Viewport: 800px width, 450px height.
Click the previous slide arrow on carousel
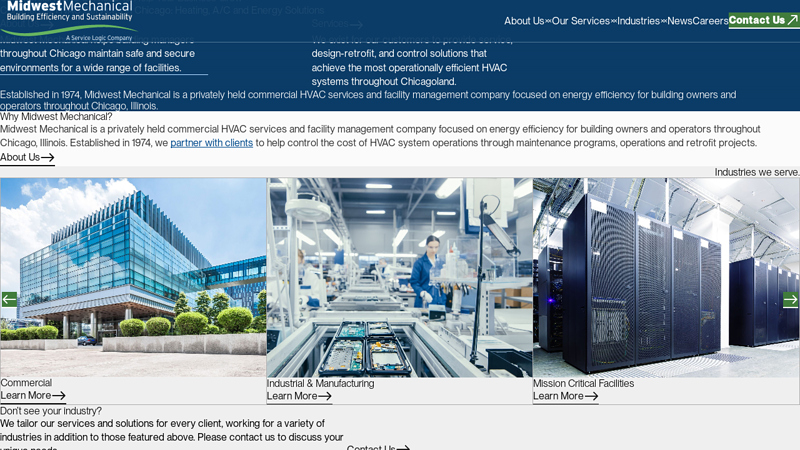click(x=9, y=299)
